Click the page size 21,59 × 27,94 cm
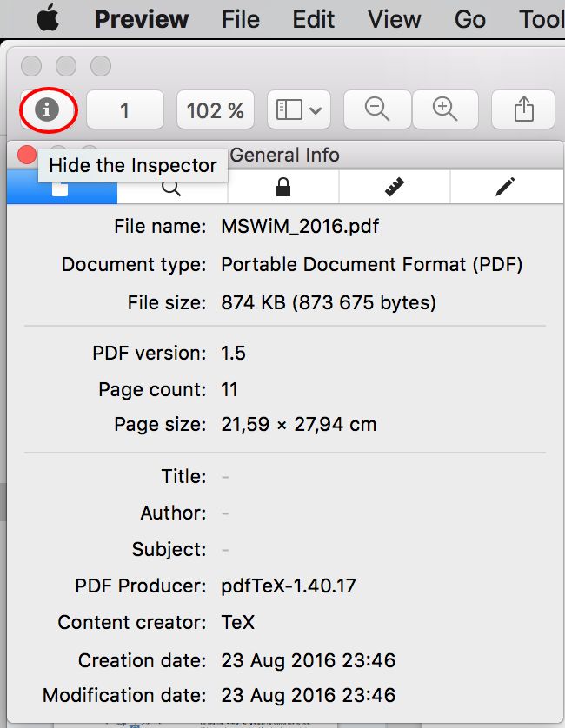The image size is (565, 728). [x=299, y=424]
